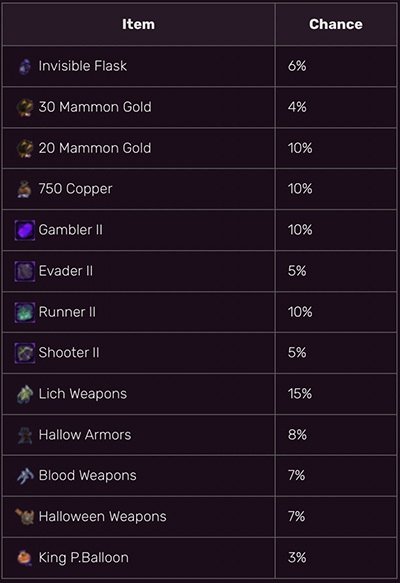Click the Hallow Armors figure icon
The width and height of the screenshot is (400, 583).
pyautogui.click(x=25, y=435)
